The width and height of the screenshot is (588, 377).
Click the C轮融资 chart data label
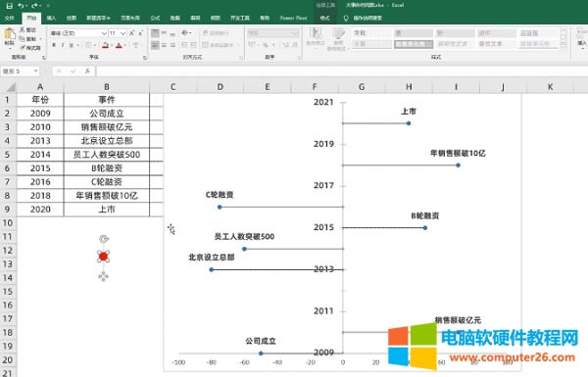point(220,195)
